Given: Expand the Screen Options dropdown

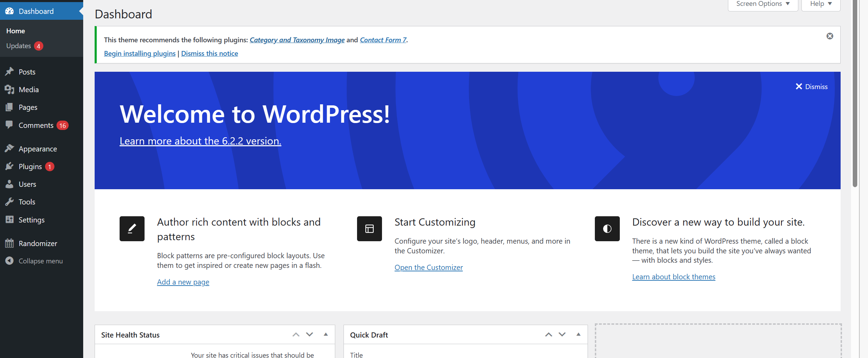Looking at the screenshot, I should click(763, 4).
